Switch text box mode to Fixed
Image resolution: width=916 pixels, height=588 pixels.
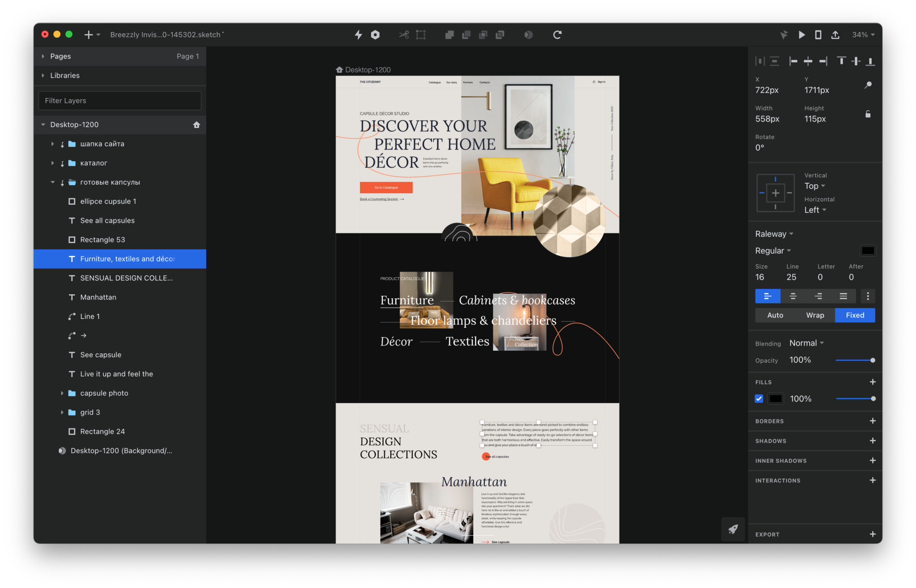855,315
